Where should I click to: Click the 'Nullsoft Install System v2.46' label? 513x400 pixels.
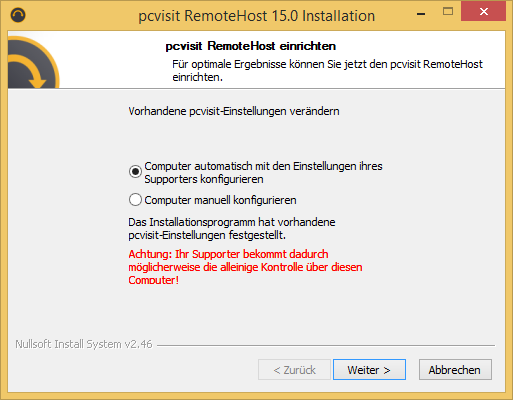coord(84,344)
